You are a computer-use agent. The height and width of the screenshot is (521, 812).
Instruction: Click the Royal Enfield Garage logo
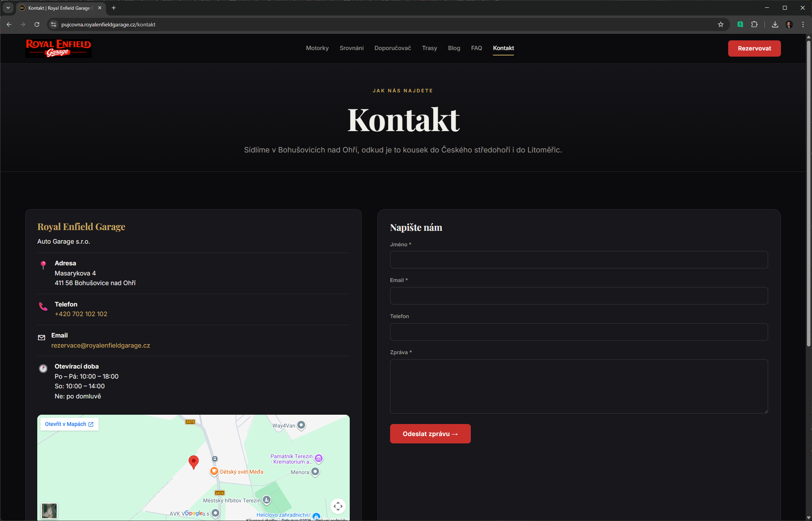[x=58, y=48]
